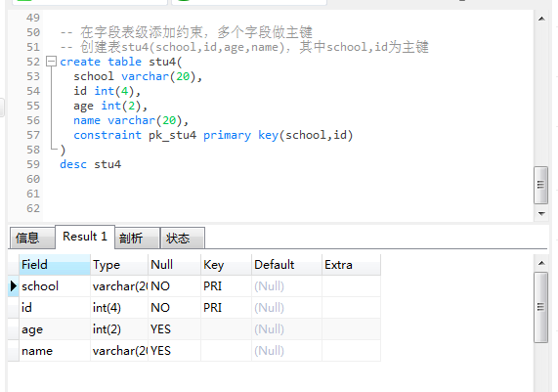
Task: Select the 'name' field cell
Action: click(x=55, y=351)
